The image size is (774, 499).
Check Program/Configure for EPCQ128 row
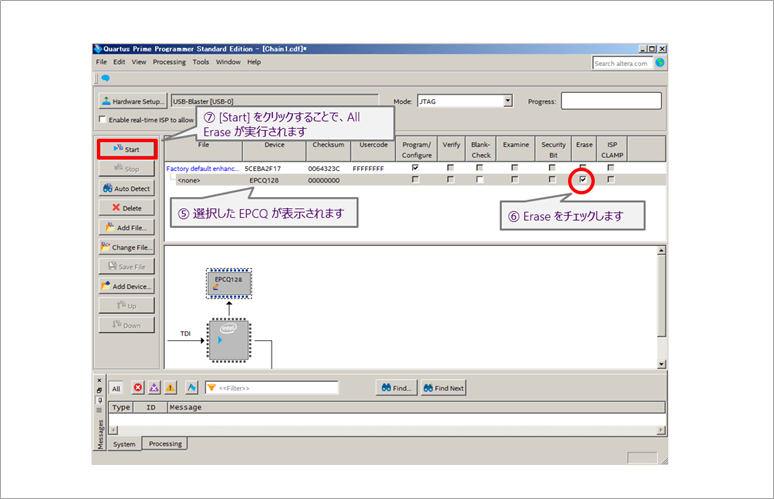[415, 180]
